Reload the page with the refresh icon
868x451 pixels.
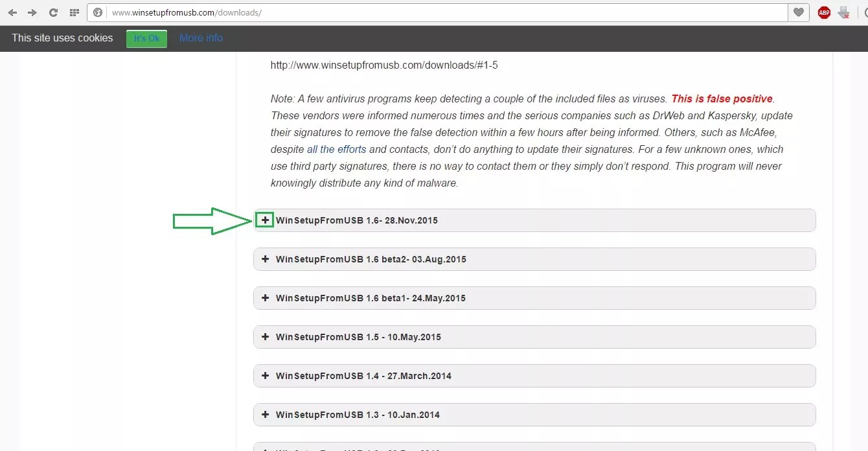[54, 12]
